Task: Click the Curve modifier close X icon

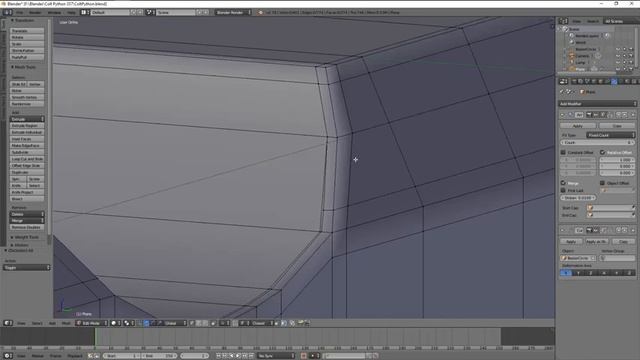Action: click(633, 231)
